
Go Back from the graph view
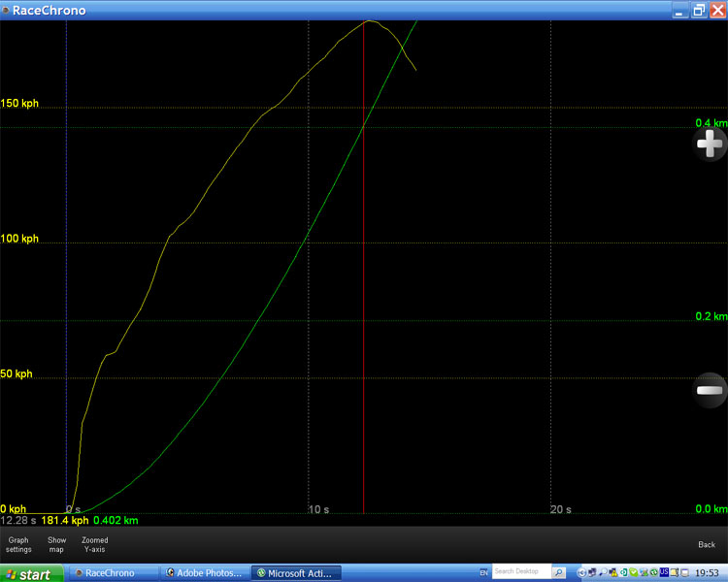(707, 544)
